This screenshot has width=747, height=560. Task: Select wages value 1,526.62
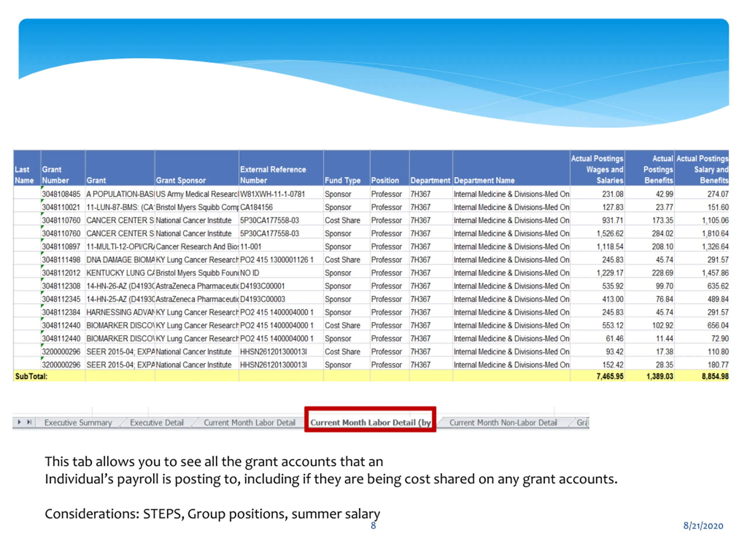(x=610, y=234)
